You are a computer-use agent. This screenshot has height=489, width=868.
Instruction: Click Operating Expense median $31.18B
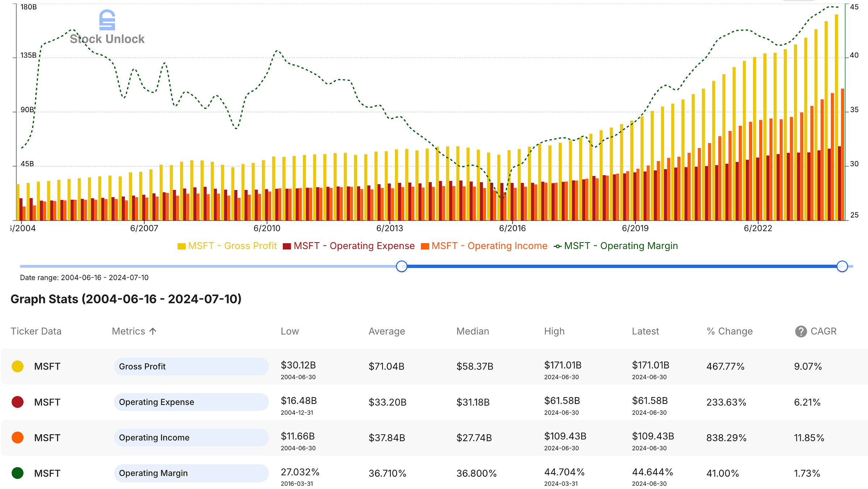coord(473,402)
